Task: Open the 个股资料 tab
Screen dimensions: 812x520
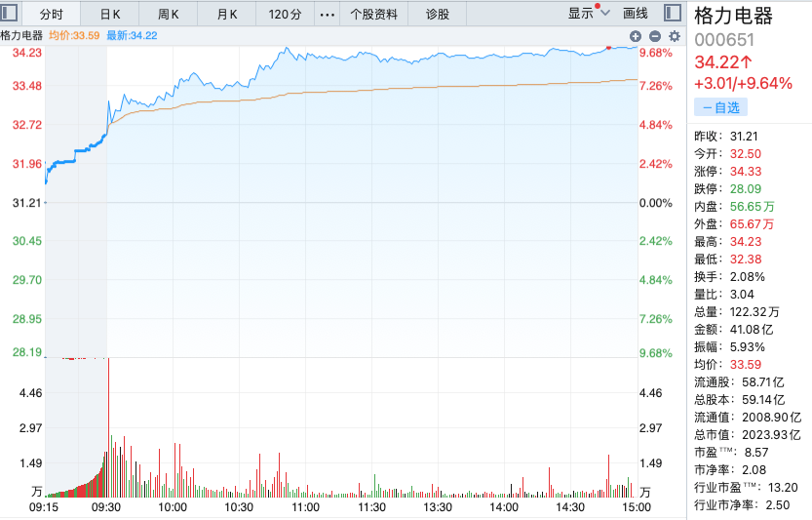Action: (x=374, y=15)
